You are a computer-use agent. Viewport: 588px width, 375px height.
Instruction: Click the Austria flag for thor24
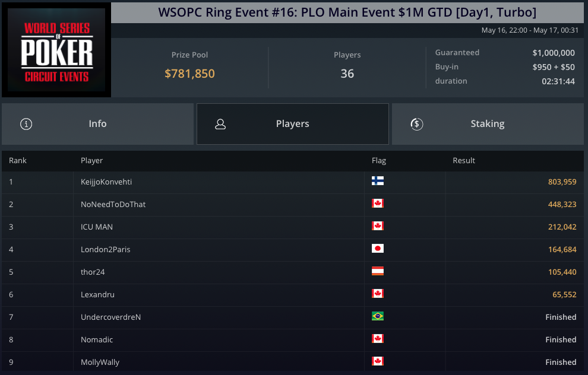[377, 271]
